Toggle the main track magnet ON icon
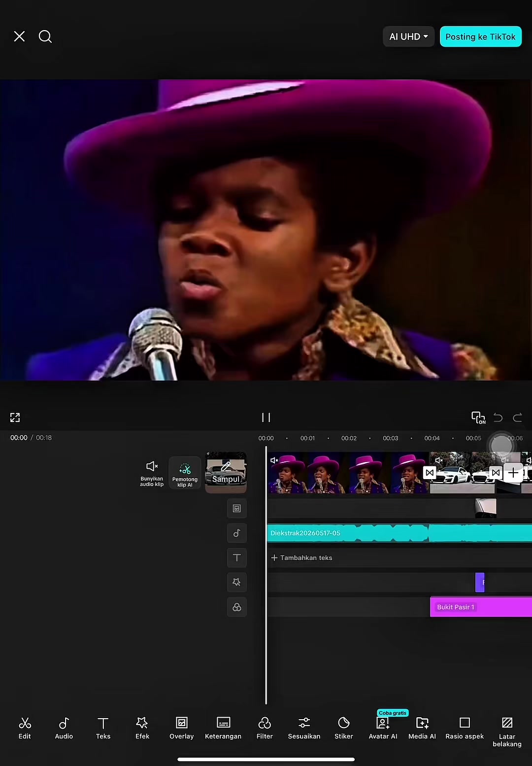The width and height of the screenshot is (532, 766). (x=478, y=418)
